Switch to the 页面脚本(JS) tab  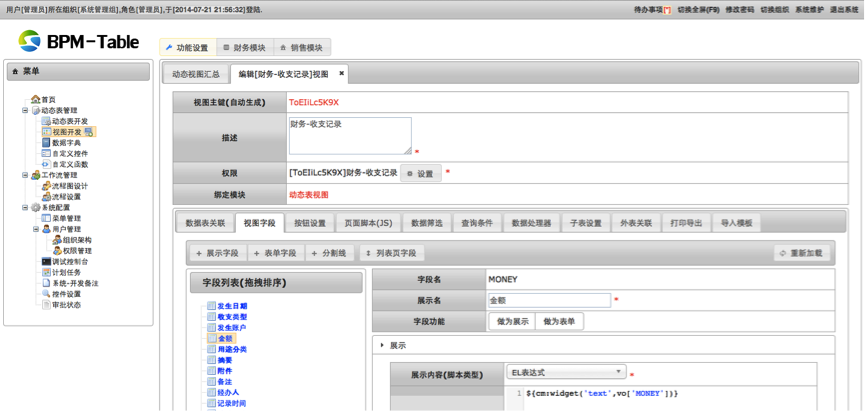coord(369,223)
